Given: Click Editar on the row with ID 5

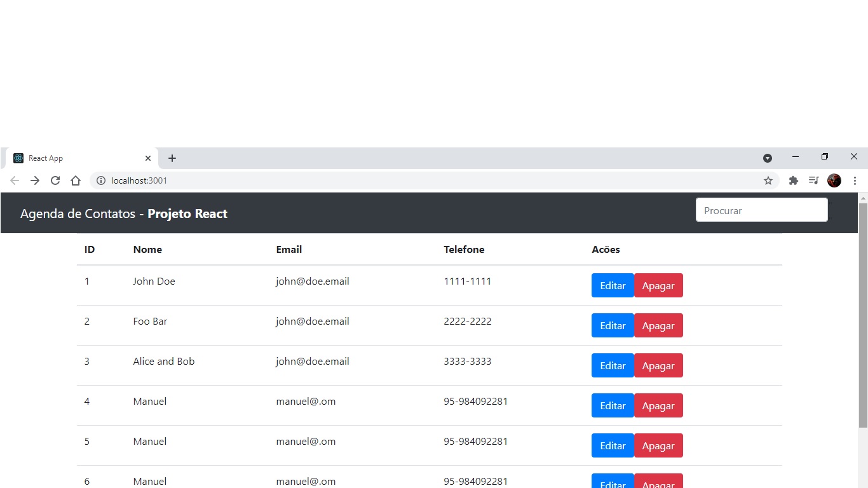Looking at the screenshot, I should click(612, 445).
